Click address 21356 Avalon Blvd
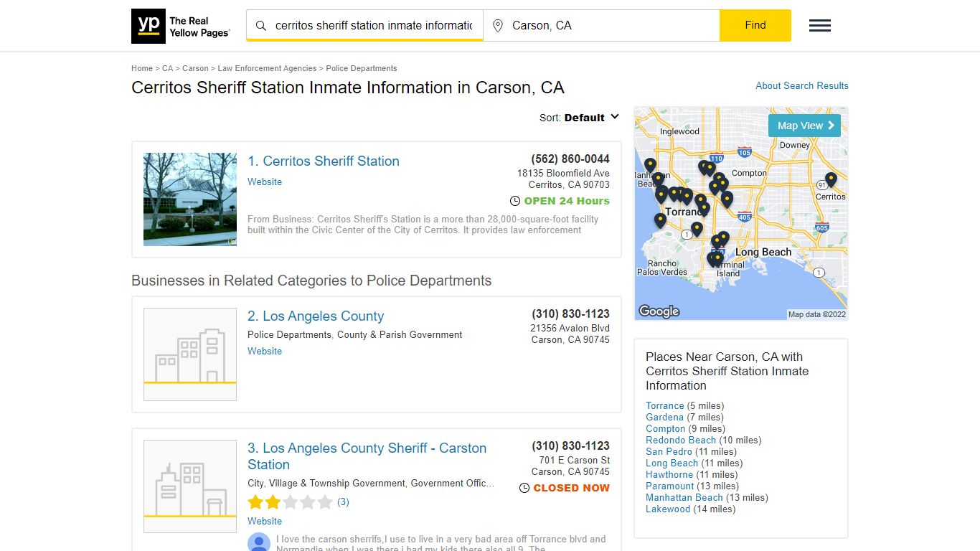The width and height of the screenshot is (980, 551). 570,328
